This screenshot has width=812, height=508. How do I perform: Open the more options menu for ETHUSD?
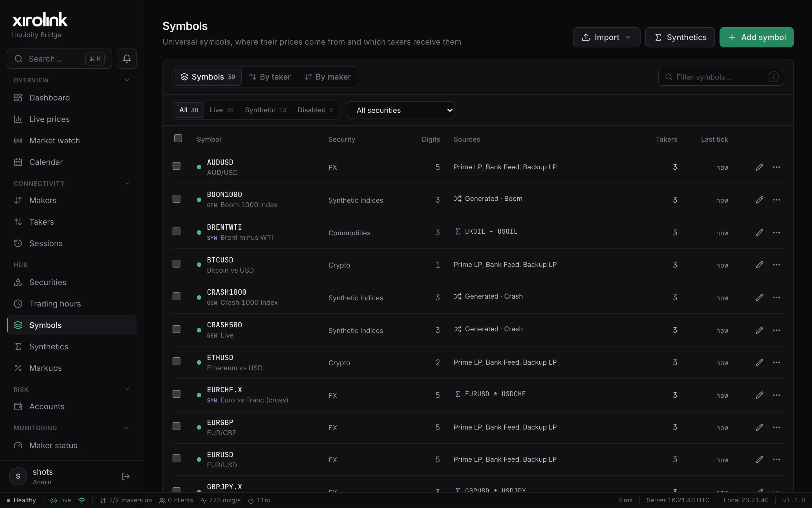(x=776, y=363)
